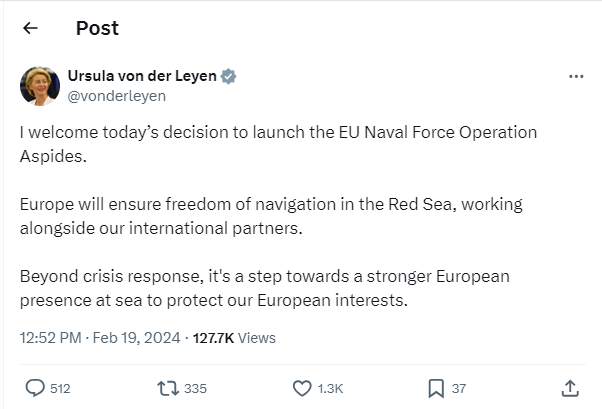This screenshot has height=409, width=602.
Task: Click the share upload icon
Action: tap(570, 387)
